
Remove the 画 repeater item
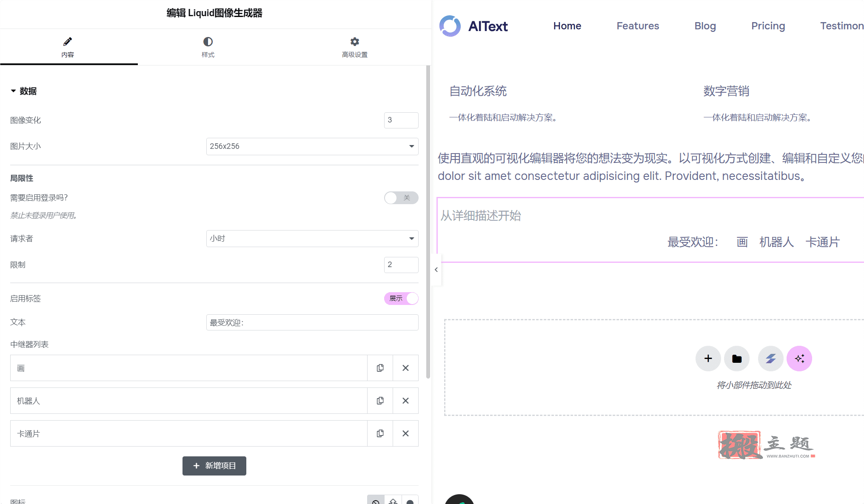pyautogui.click(x=405, y=368)
